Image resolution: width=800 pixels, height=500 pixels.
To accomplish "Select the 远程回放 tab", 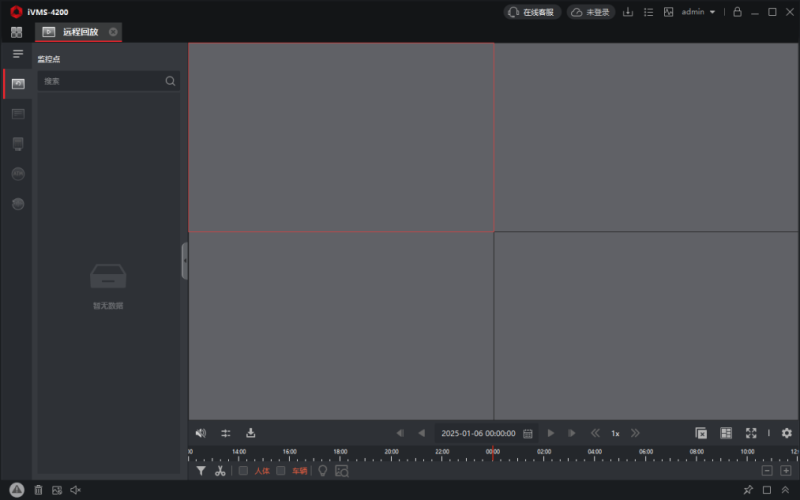I will tap(80, 32).
